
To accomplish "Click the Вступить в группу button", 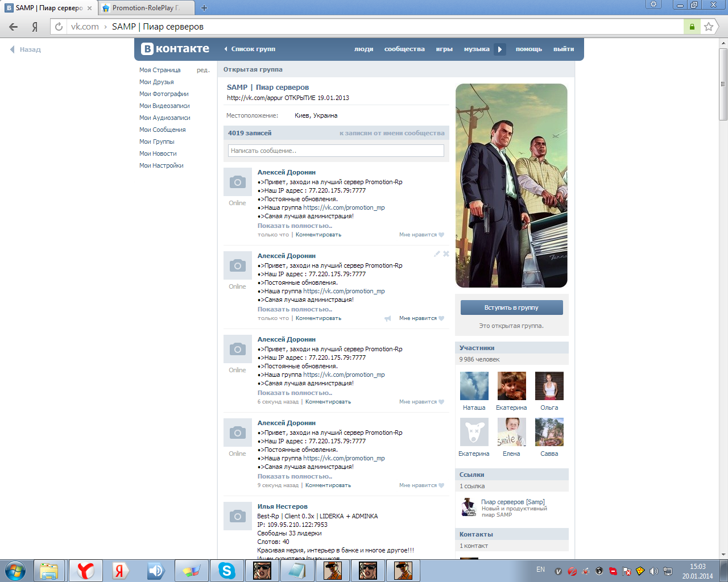I will pyautogui.click(x=511, y=307).
